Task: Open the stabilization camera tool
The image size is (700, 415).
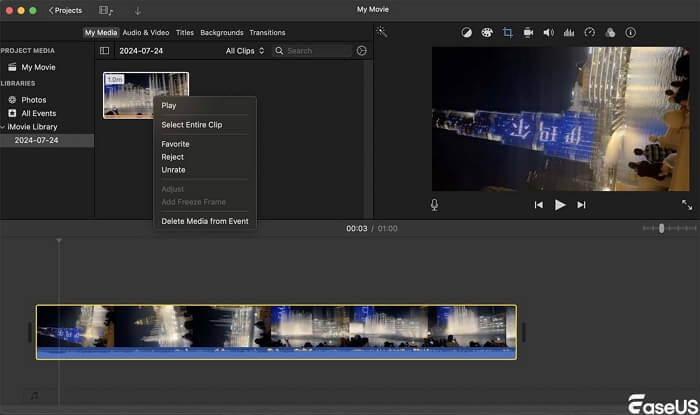Action: pos(528,32)
